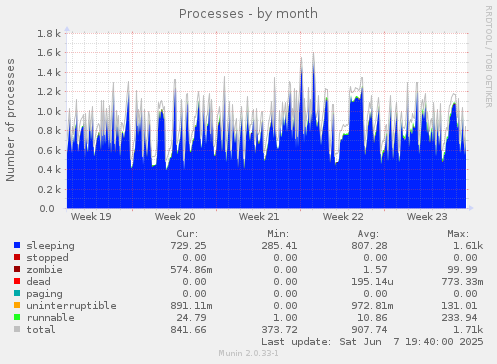Click the '1.6 k' y-axis label
This screenshot has width=497, height=364.
point(49,53)
